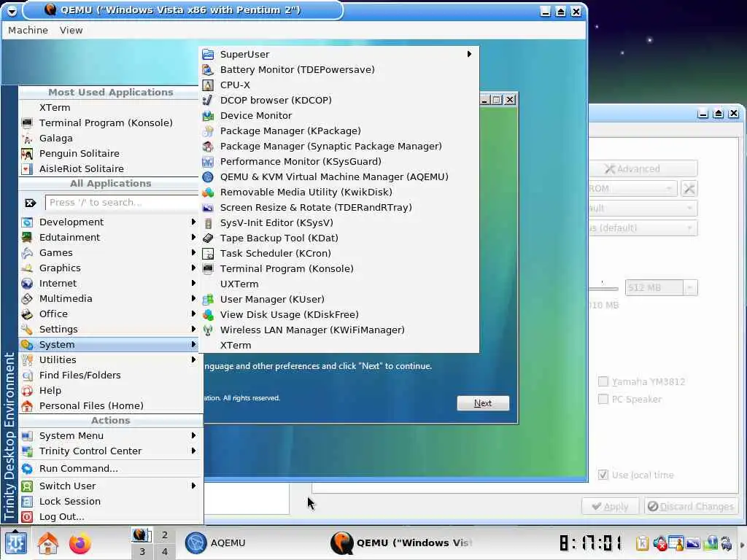Launch Synaptic Package Manager

[338, 146]
